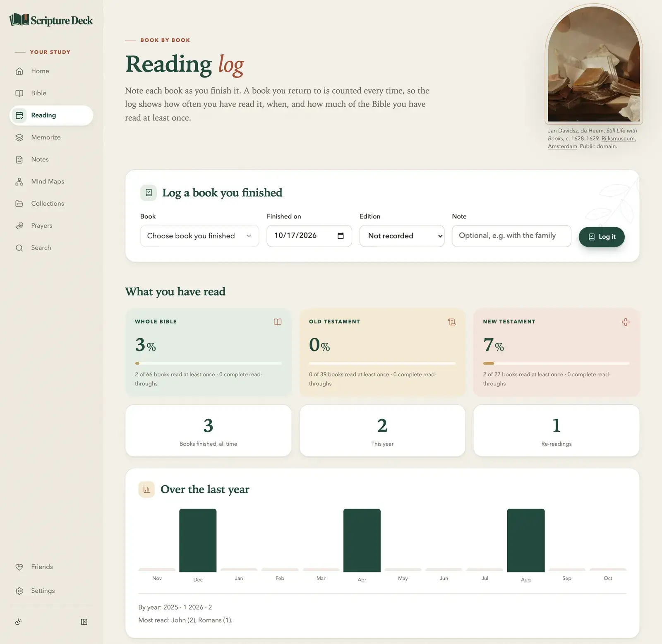Select the Reading sidebar item
662x644 pixels.
(x=51, y=115)
